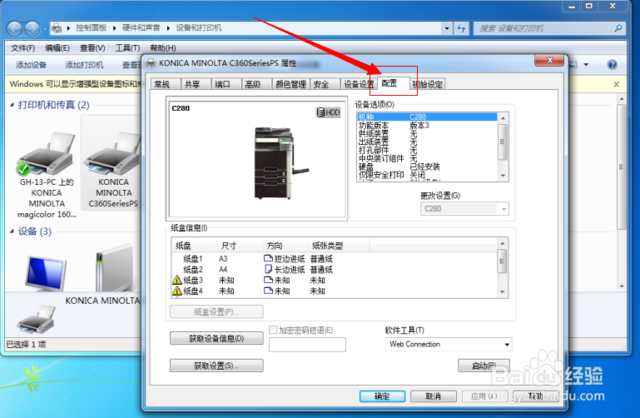Click 纸张类型 column header in tray table
Screen dimensions: 640x418
coord(338,245)
